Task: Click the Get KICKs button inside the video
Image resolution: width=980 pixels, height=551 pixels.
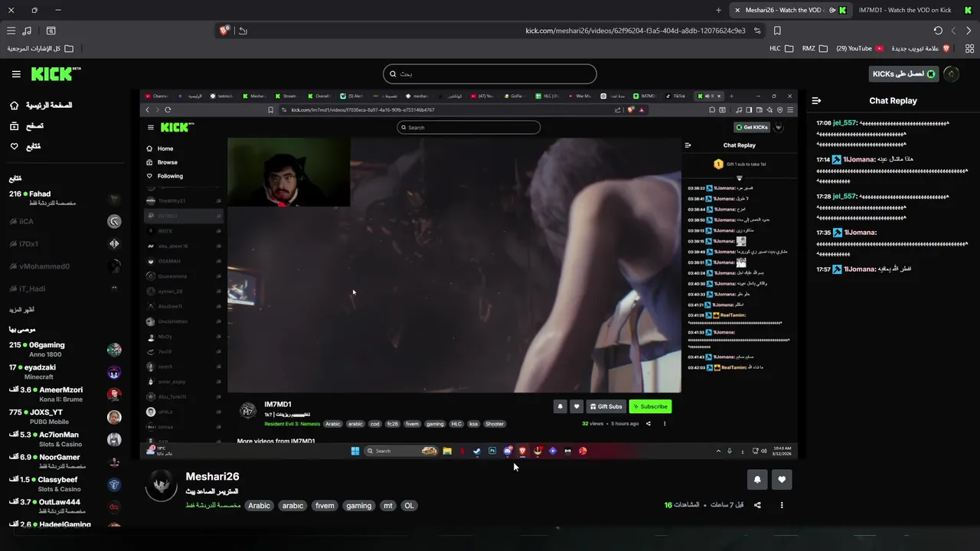Action: [752, 127]
